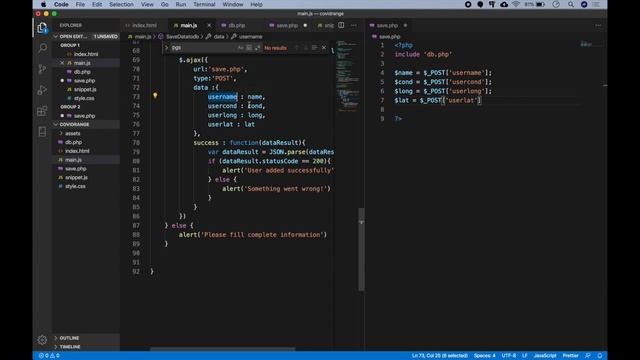Click SaveDatatodb in the breadcrumb

point(182,37)
